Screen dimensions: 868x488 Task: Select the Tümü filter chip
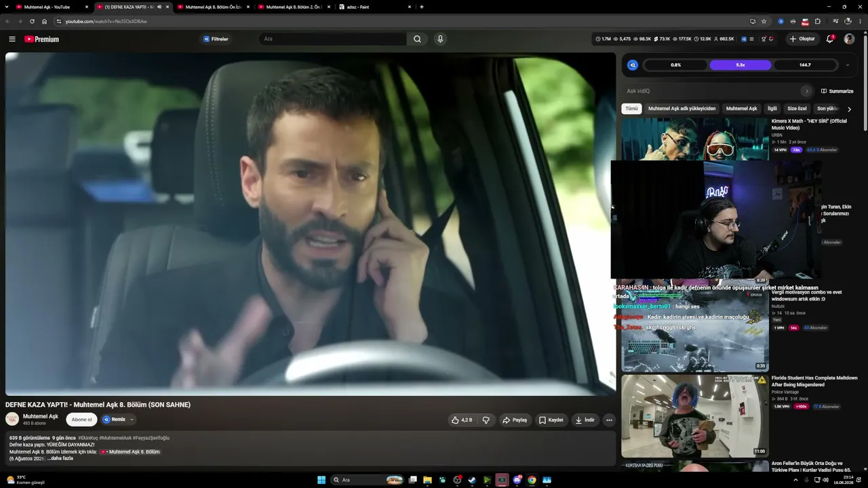tap(631, 108)
